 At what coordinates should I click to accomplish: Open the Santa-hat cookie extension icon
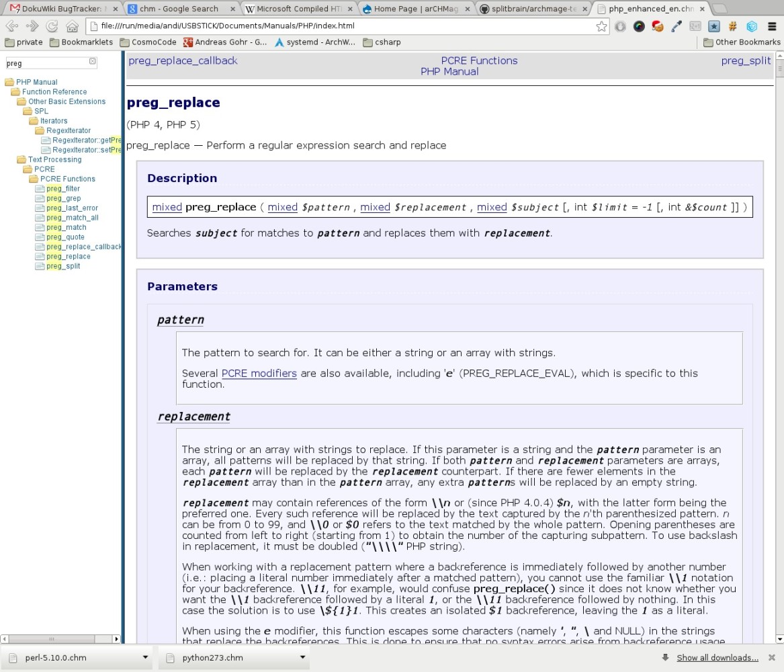pos(658,26)
